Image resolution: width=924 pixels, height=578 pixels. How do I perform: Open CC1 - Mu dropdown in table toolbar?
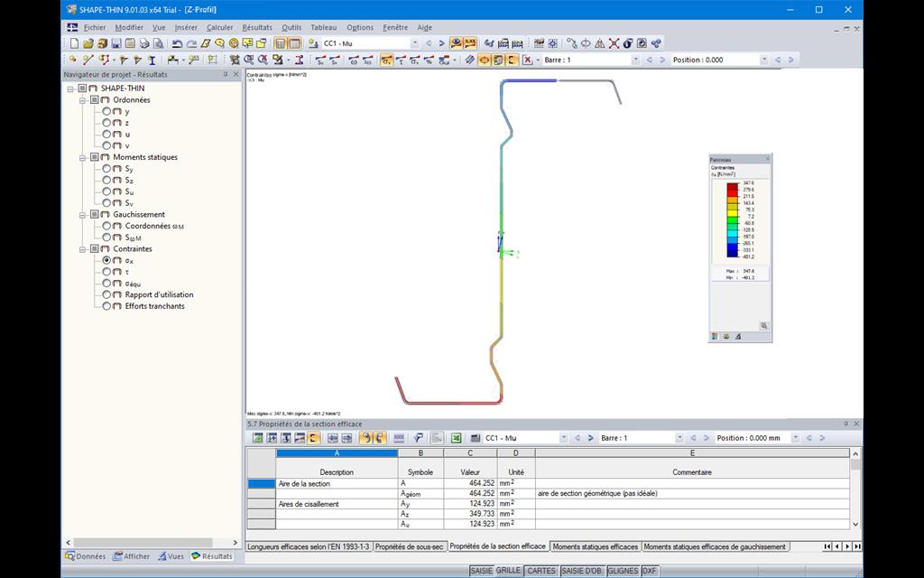click(563, 438)
